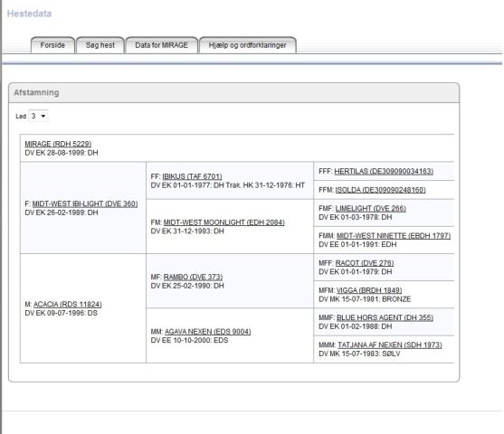Select the Data for MIRAGE tab
504x434 pixels.
coord(161,45)
